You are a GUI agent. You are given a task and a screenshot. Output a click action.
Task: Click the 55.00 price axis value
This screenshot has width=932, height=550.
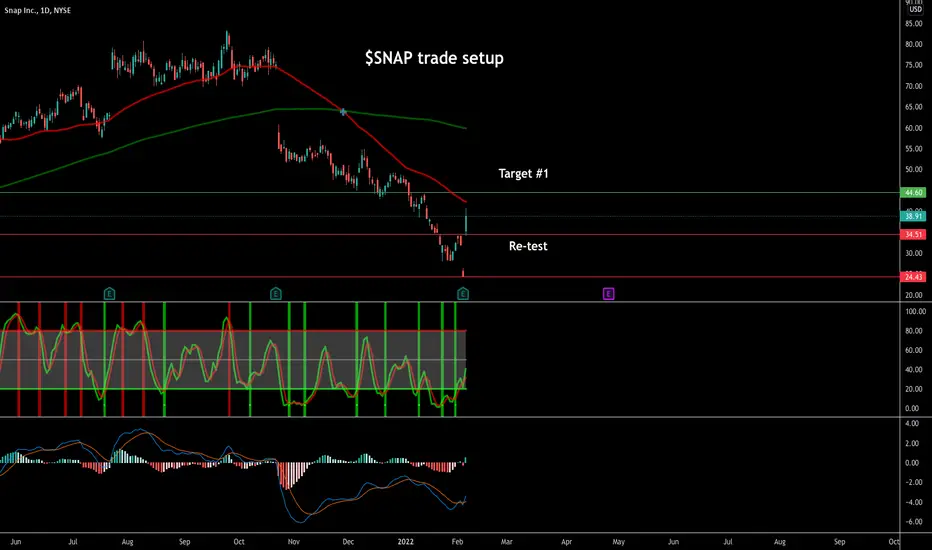click(914, 149)
